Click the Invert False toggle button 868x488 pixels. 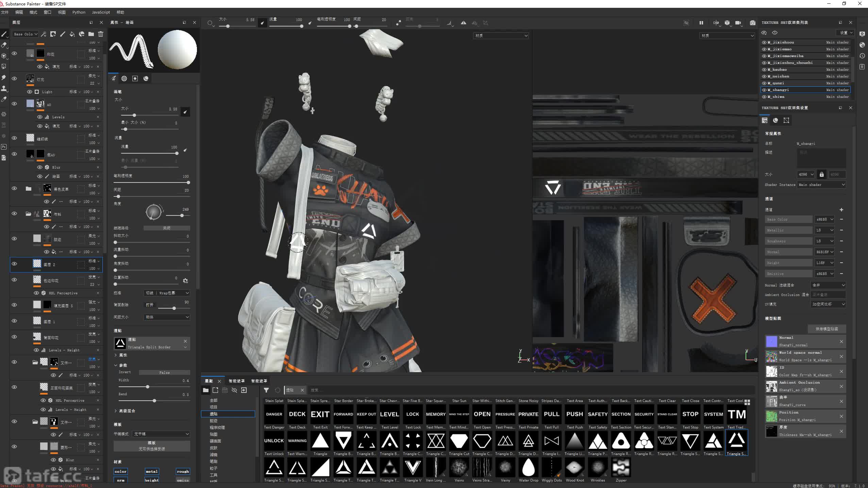(164, 372)
